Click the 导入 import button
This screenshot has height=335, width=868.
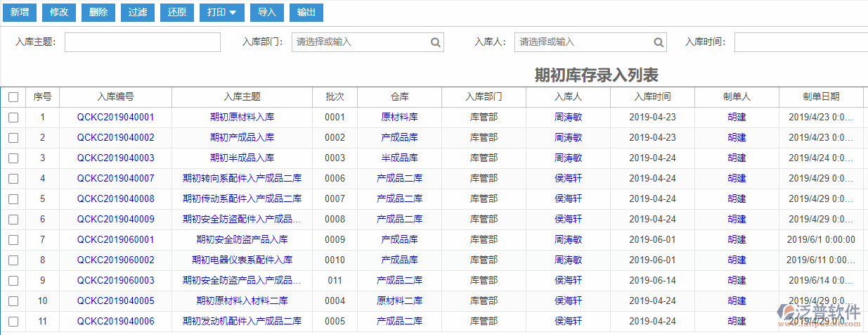pos(267,13)
